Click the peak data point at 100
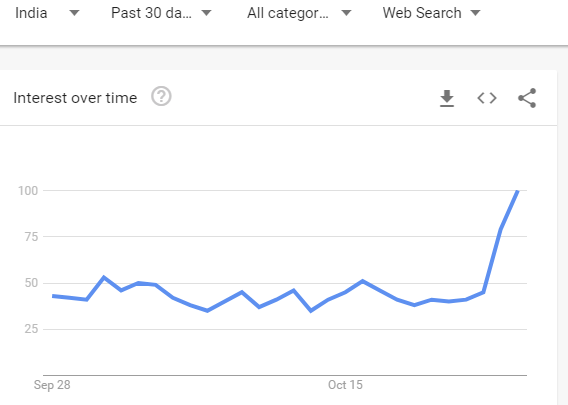The image size is (568, 405). point(518,191)
